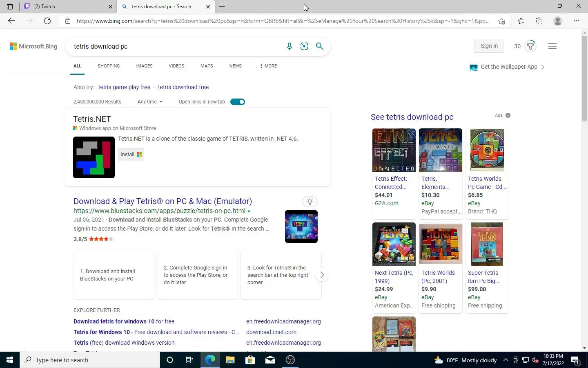Image resolution: width=588 pixels, height=368 pixels.
Task: Open browser profile avatar
Action: click(558, 21)
